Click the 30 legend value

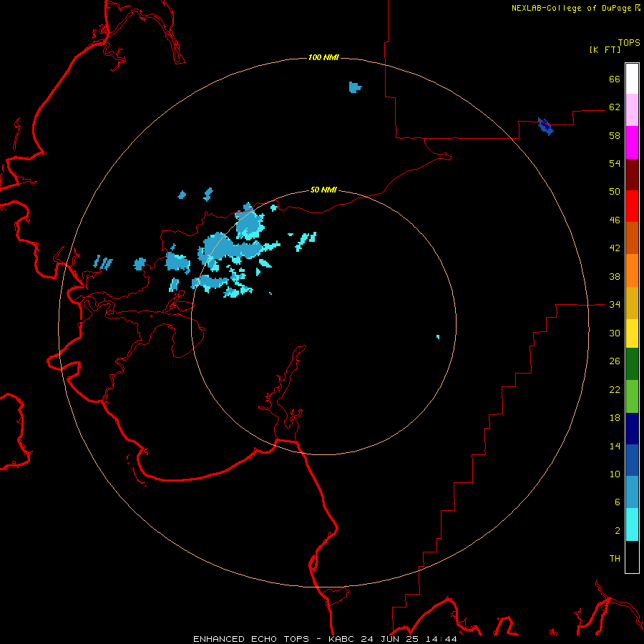(615, 333)
